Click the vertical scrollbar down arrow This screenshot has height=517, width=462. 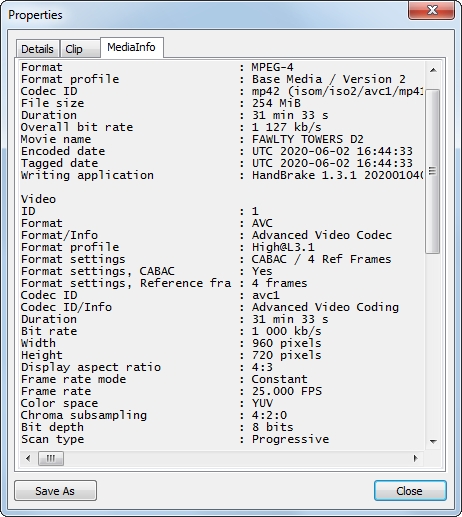tap(433, 442)
